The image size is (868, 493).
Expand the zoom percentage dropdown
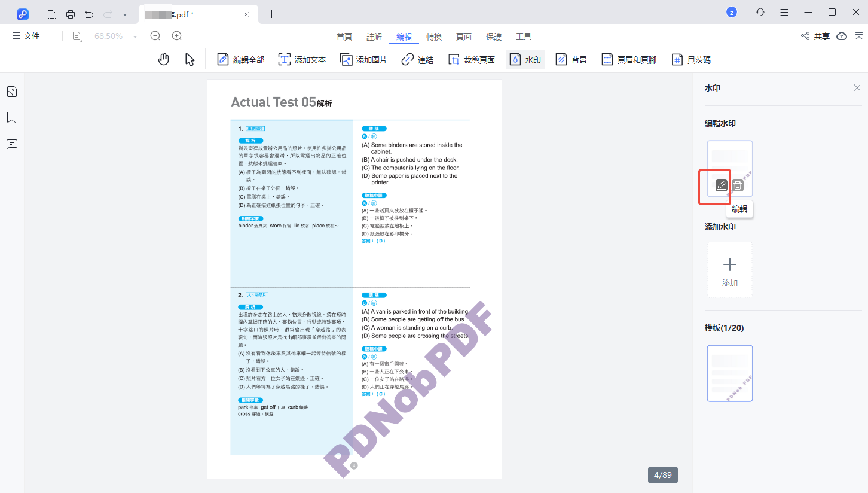(x=135, y=36)
